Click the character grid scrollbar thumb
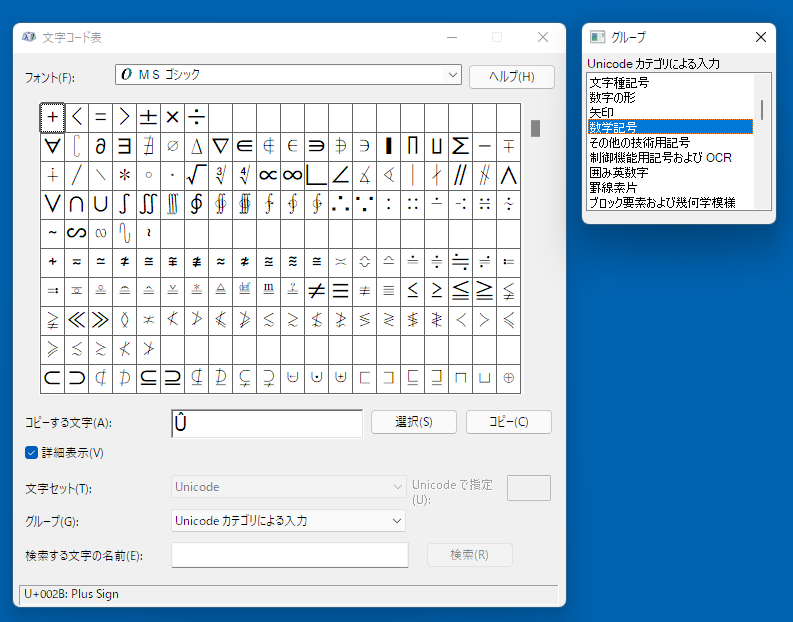 (x=536, y=128)
